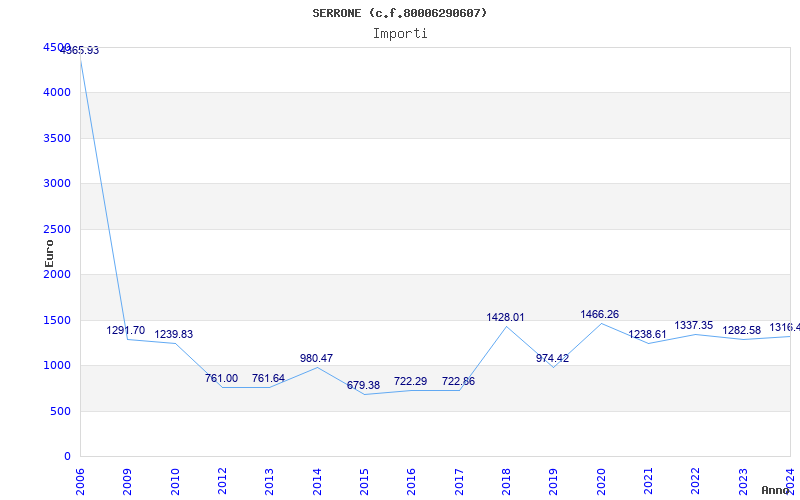The height and width of the screenshot is (500, 800).
Task: Click the 722.86 data label
Action: point(458,381)
